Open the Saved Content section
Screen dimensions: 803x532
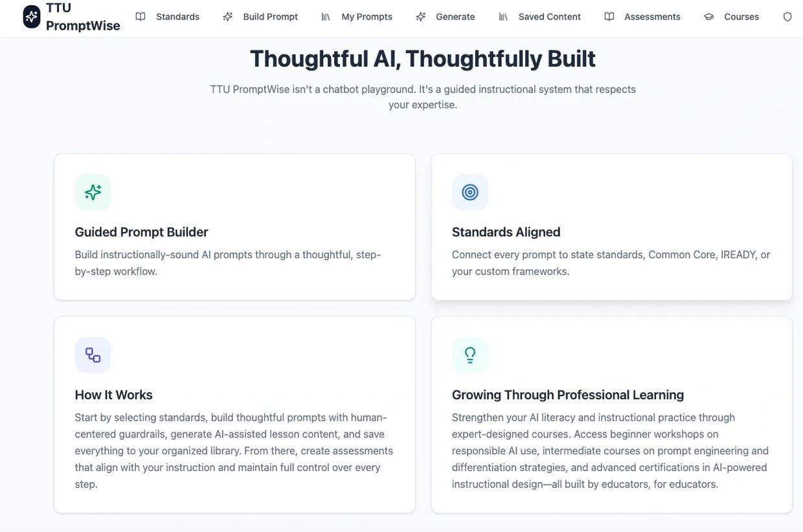click(x=549, y=17)
